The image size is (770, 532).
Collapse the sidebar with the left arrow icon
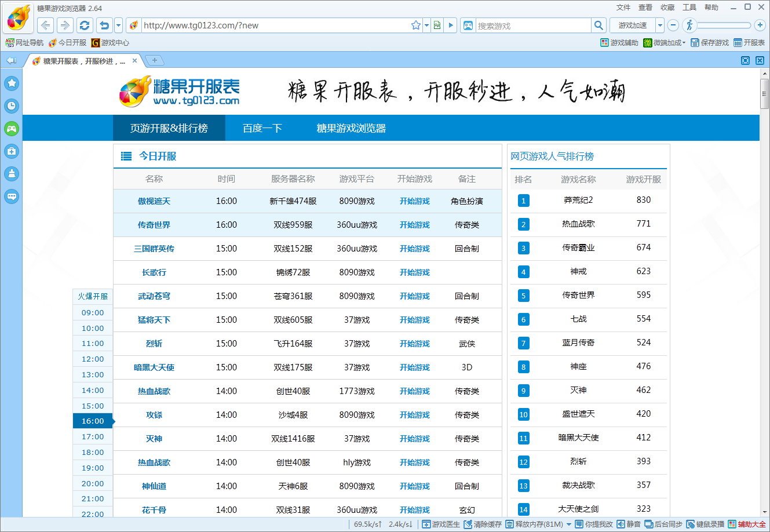click(x=11, y=60)
